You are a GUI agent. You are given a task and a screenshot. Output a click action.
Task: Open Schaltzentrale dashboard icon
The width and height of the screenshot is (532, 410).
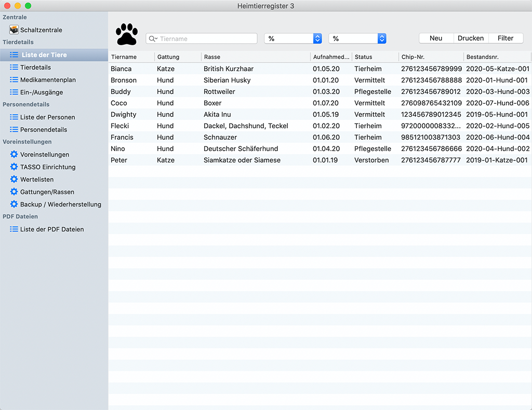pyautogui.click(x=14, y=30)
